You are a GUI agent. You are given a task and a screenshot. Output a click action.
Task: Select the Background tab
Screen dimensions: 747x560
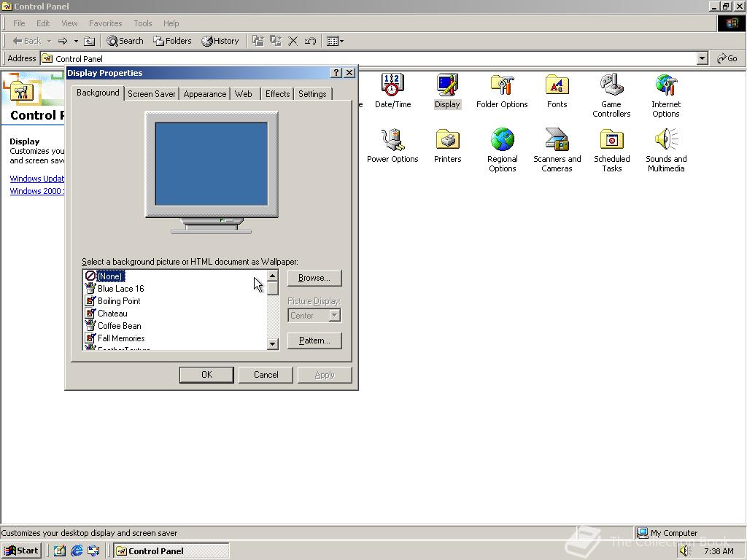coord(98,93)
